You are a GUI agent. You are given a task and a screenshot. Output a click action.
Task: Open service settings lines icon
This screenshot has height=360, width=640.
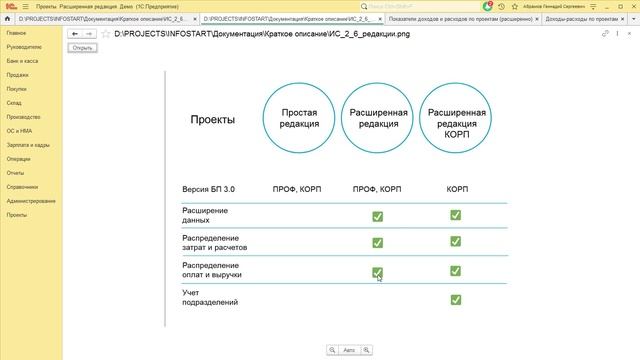(593, 7)
